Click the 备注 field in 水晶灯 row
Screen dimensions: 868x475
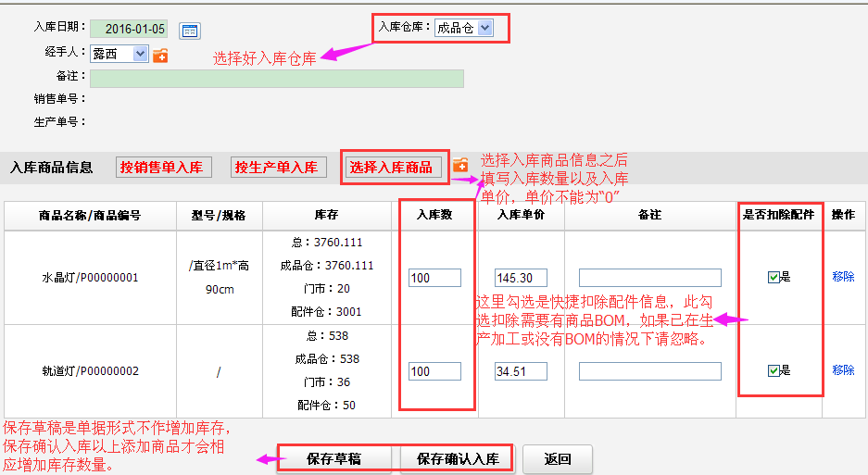(x=649, y=278)
